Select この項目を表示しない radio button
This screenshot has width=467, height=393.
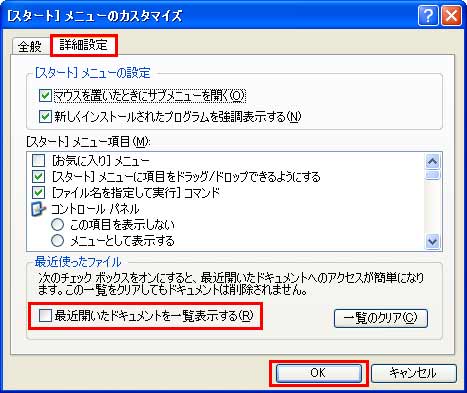point(57,225)
